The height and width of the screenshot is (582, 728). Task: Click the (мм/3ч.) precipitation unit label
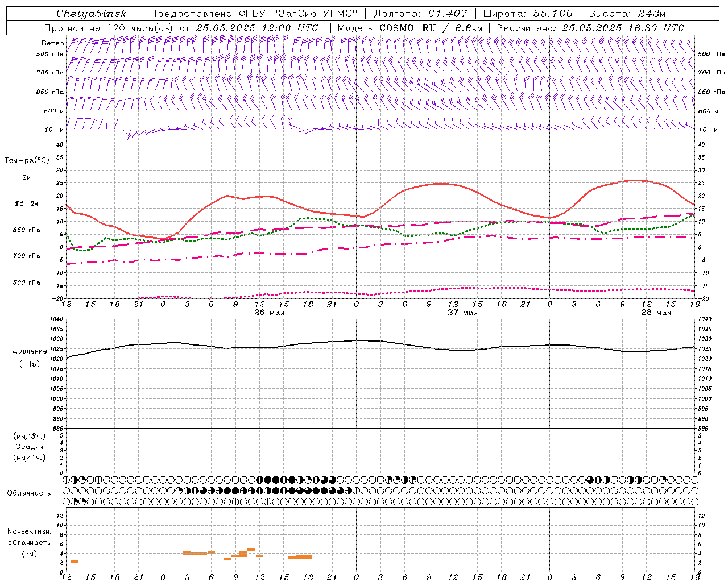point(30,436)
